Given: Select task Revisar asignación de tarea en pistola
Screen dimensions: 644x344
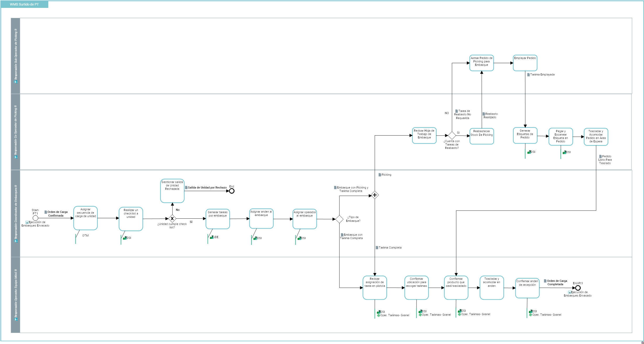Looking at the screenshot, I should pos(375,288).
